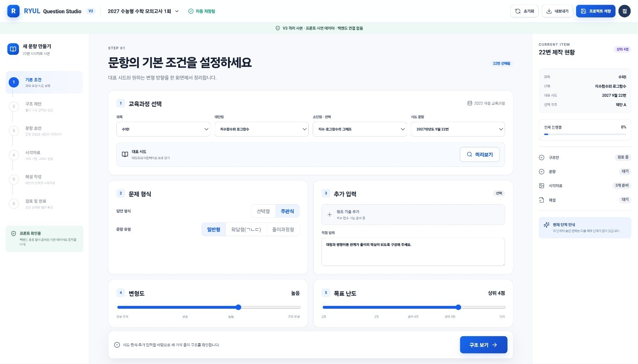Go to step 4 시각자료
The image size is (638, 364).
point(44,155)
